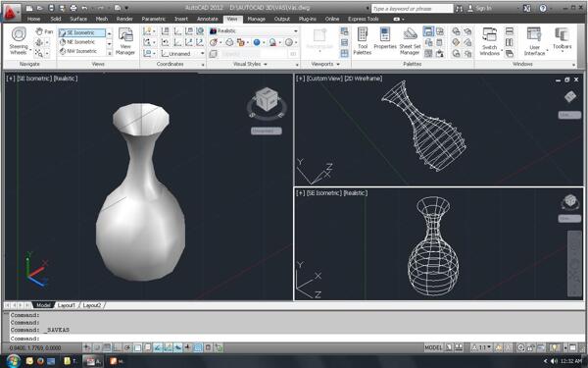Toggle Grid Display in status bar
This screenshot has height=368, width=588.
[107, 347]
